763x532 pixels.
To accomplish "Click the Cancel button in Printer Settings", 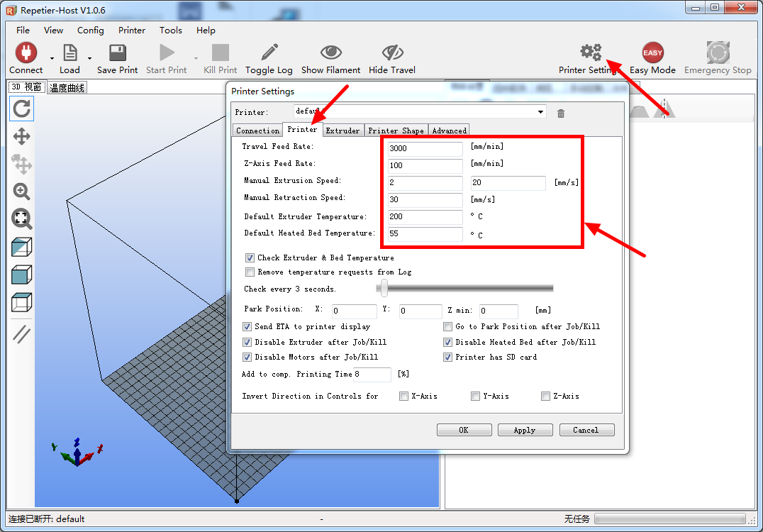I will pos(586,430).
